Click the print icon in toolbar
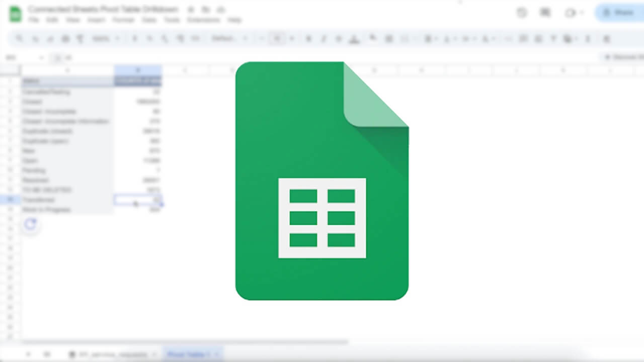Screen dimensions: 644x362 point(65,39)
